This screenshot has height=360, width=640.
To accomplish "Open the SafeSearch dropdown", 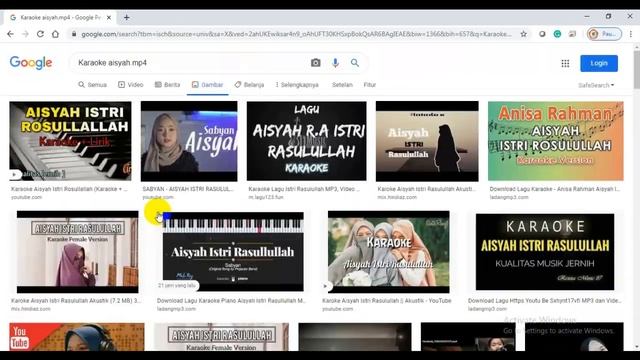I will tap(596, 85).
